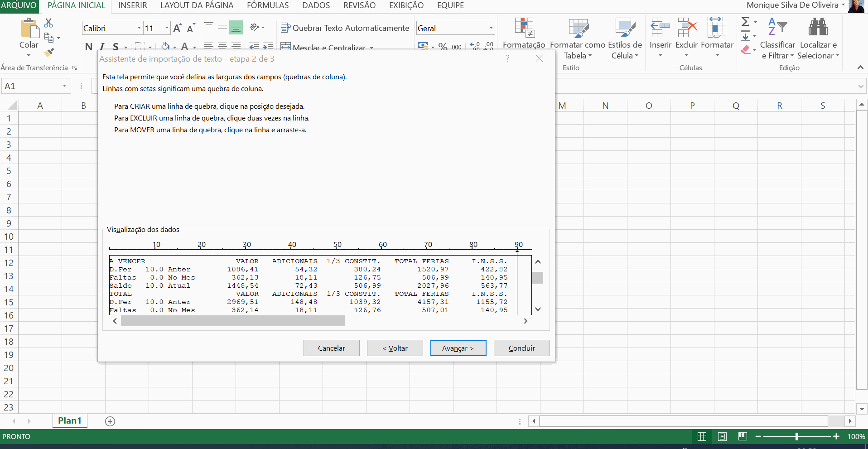
Task: Switch to Page Layout view icon
Action: pos(723,436)
